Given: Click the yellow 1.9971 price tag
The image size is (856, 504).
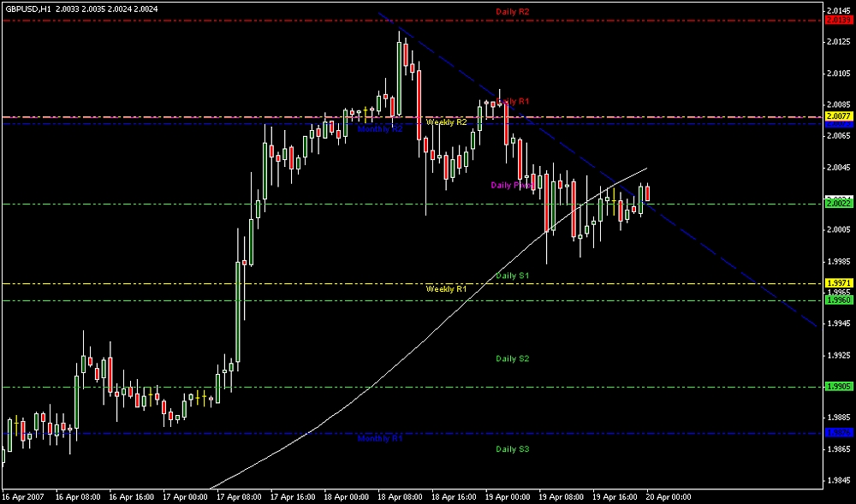Looking at the screenshot, I should [836, 282].
